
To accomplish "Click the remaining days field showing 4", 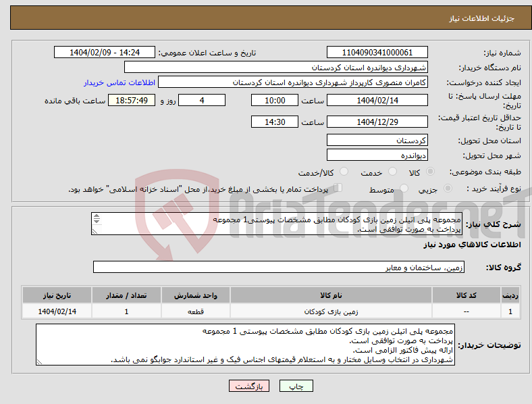I will tap(202, 100).
